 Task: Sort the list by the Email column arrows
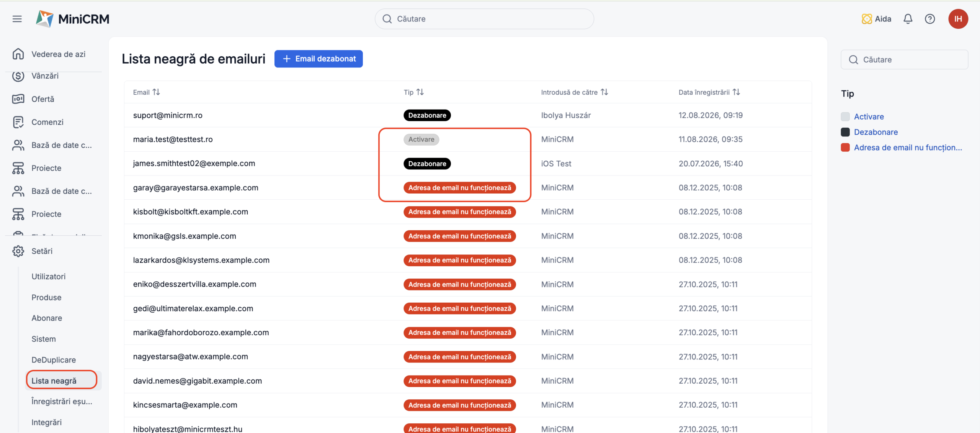tap(156, 92)
